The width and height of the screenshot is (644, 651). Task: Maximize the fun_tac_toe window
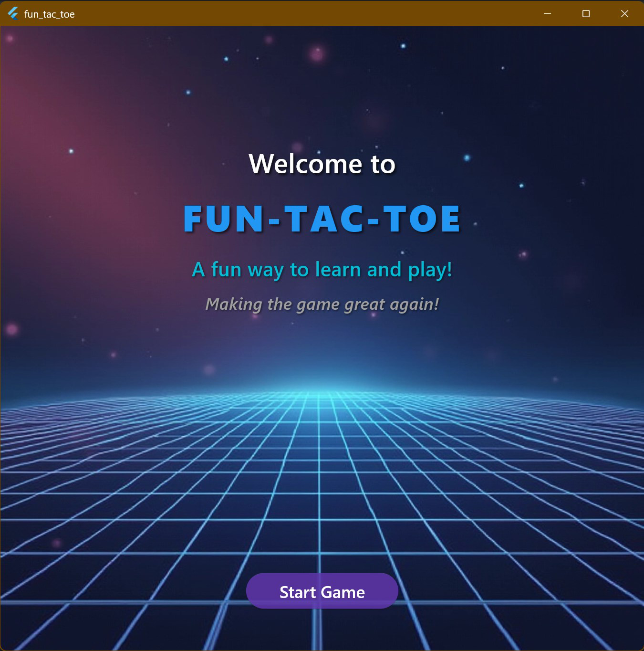point(586,14)
